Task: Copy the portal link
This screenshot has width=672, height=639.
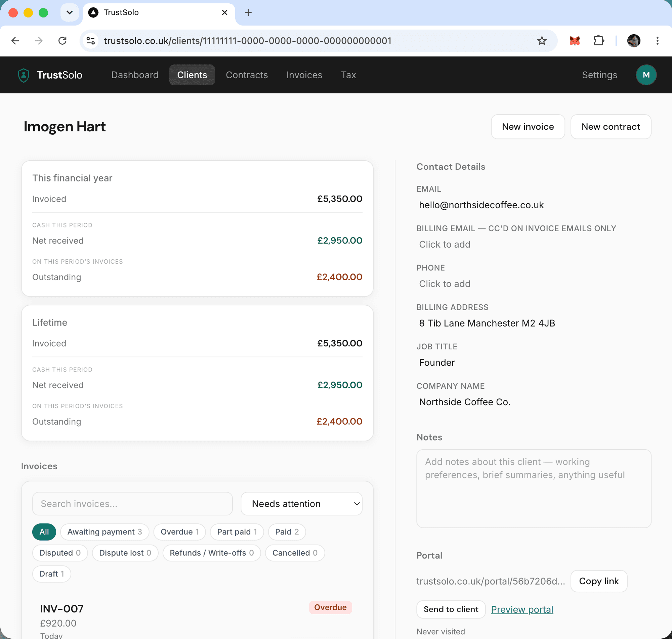Action: coord(598,581)
